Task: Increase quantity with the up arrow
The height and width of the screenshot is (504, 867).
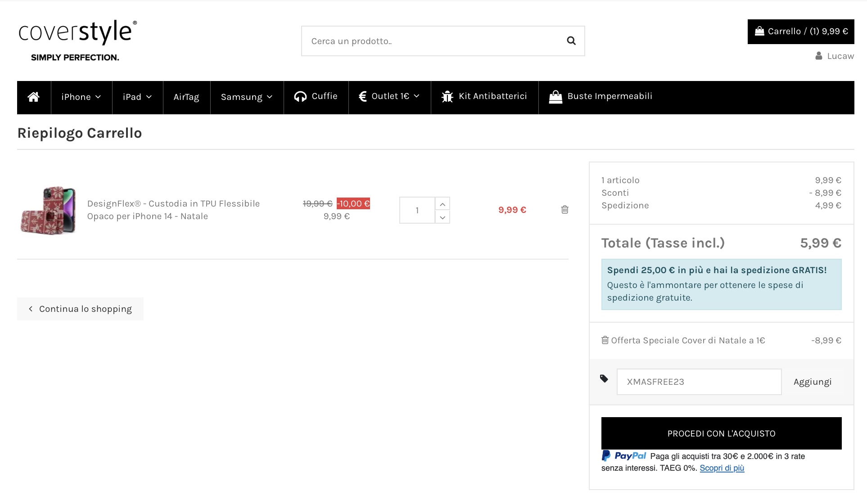Action: pos(443,204)
